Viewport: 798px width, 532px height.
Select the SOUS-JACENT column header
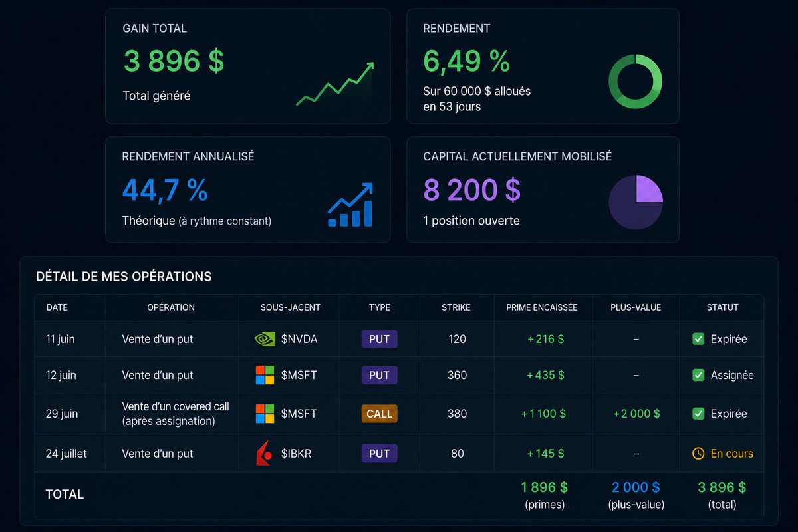[291, 307]
